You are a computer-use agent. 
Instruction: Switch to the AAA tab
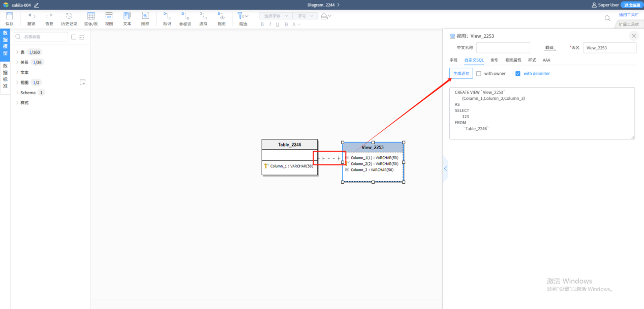point(546,60)
